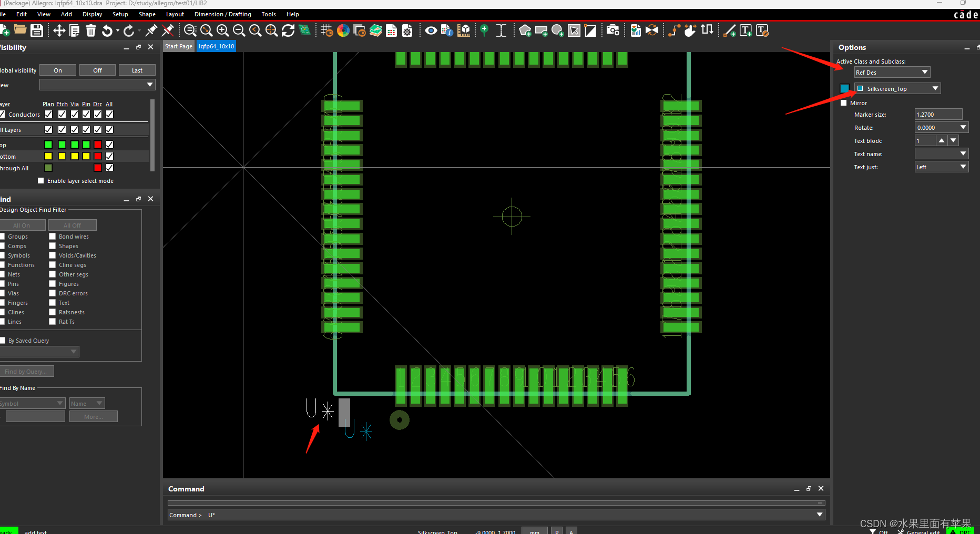This screenshot has height=534, width=980.
Task: Open the Text just dropdown
Action: 941,167
